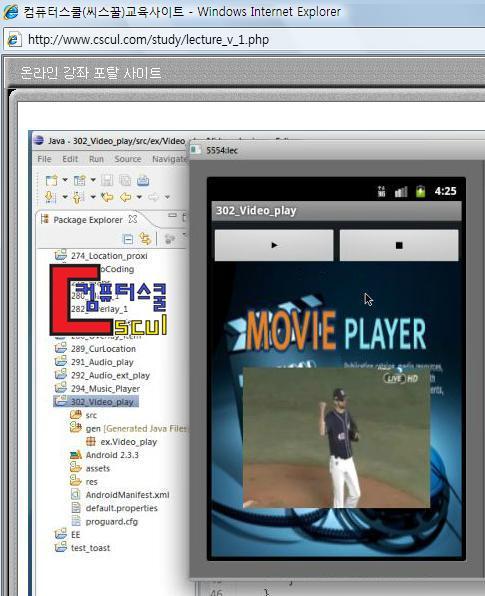This screenshot has height=596, width=485.
Task: Click the Next Annotation down-arrow icon
Action: coord(51,197)
